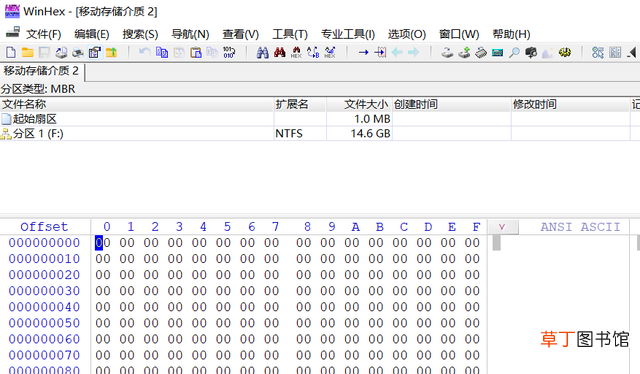Click the red binoculars HEX replace icon
The width and height of the screenshot is (640, 374).
[x=296, y=52]
